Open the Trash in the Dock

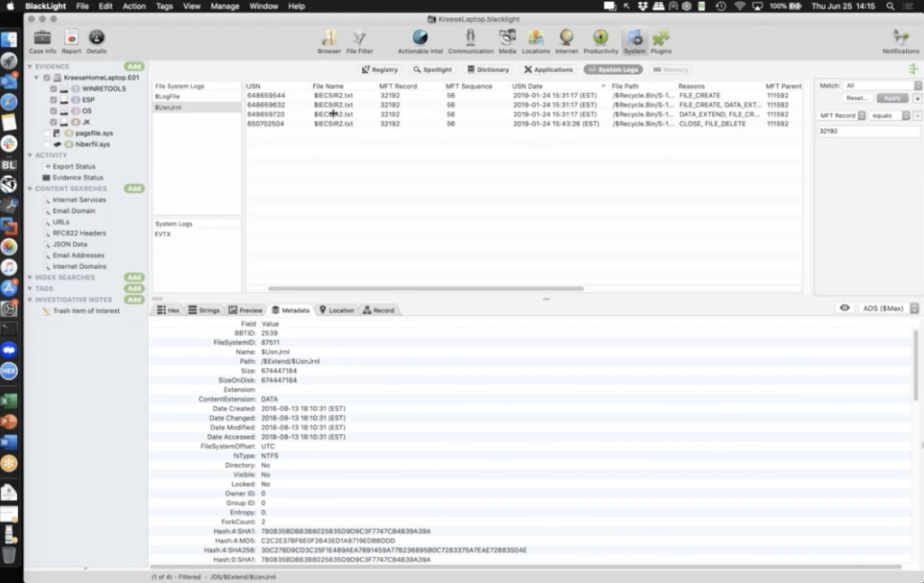9,555
